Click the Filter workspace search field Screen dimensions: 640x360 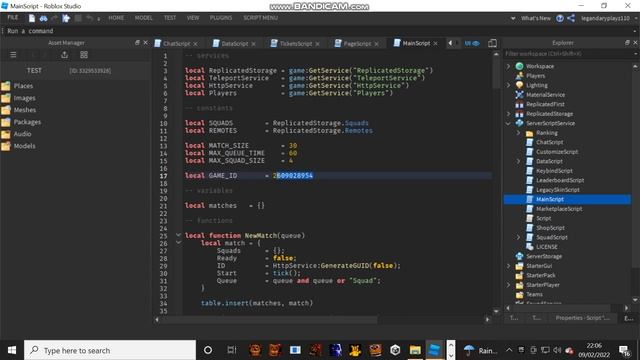(x=567, y=53)
